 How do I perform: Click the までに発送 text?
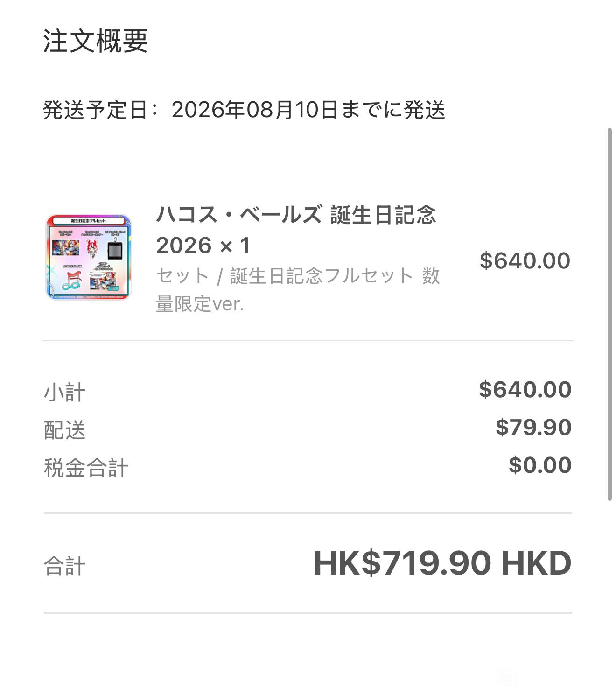pos(393,110)
